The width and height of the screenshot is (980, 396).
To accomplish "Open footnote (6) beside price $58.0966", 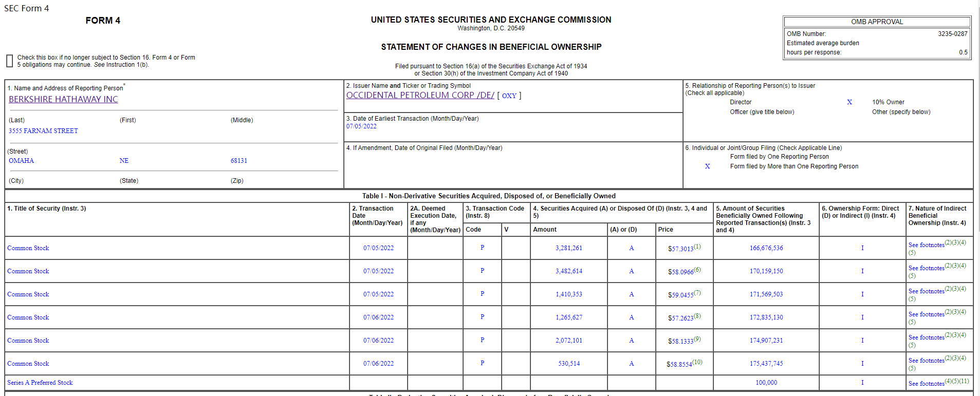I will [697, 270].
